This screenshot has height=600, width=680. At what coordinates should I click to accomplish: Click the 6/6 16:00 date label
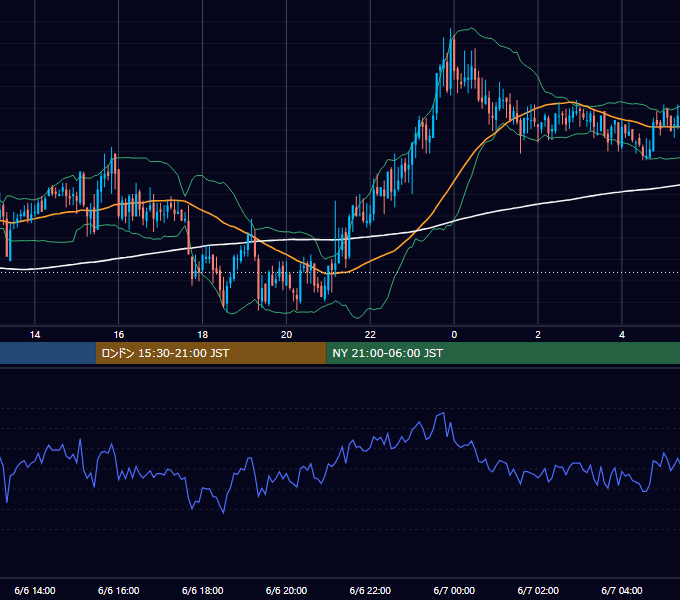(x=118, y=590)
